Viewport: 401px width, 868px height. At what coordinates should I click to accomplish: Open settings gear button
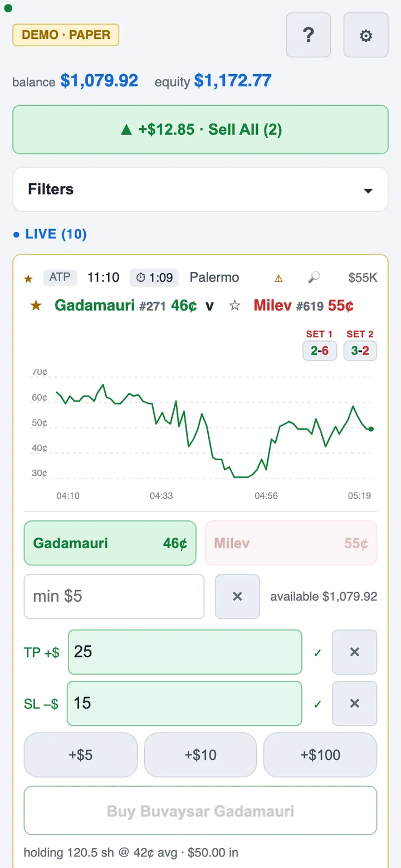point(366,35)
